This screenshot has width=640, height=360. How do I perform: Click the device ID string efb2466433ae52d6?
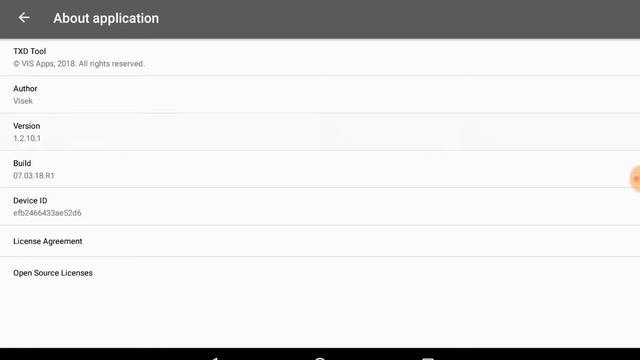point(47,213)
